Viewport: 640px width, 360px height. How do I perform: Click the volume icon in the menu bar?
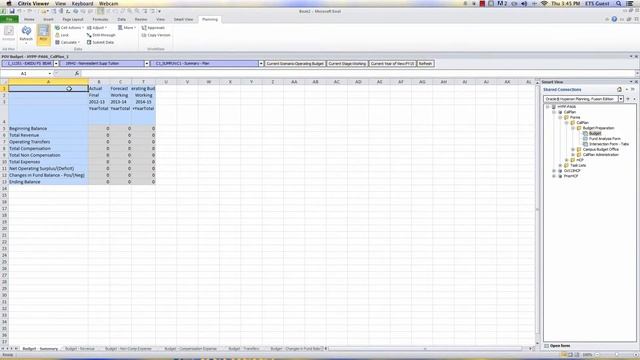pos(524,3)
